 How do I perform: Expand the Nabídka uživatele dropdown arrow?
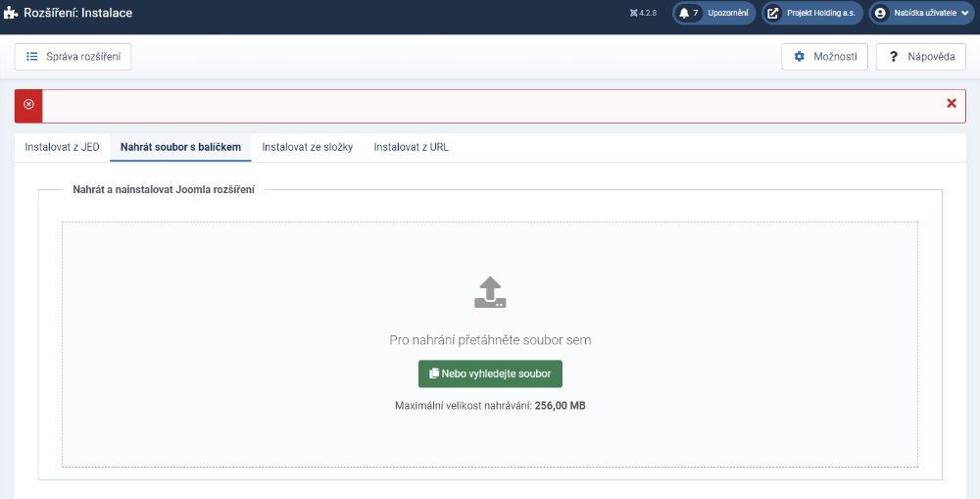click(x=967, y=14)
